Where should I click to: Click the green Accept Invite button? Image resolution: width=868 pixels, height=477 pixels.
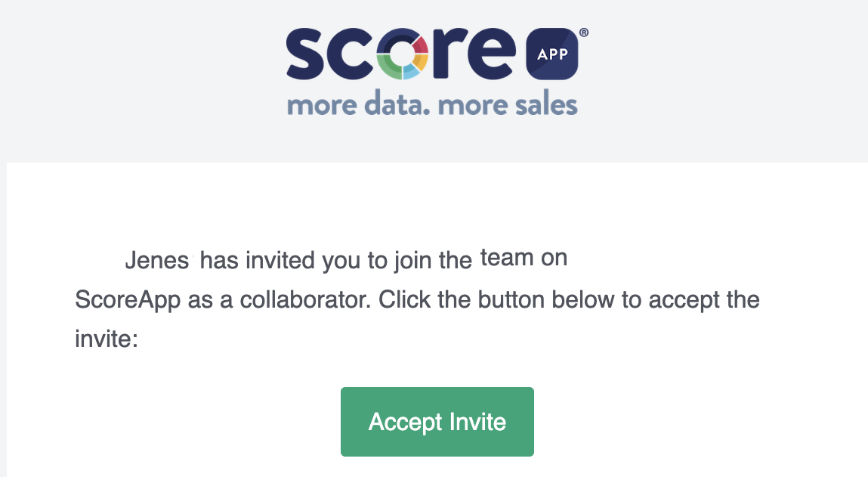click(x=437, y=422)
